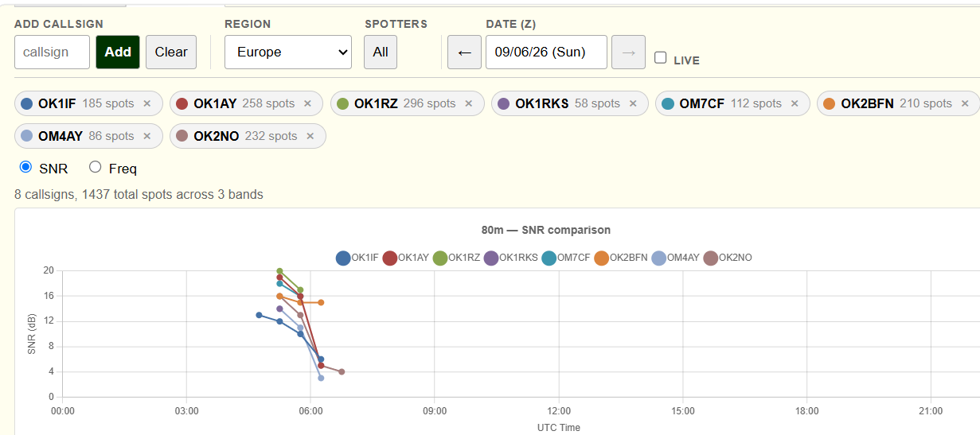This screenshot has width=980, height=435.
Task: Remove the OK1IF callsign chip
Action: pyautogui.click(x=146, y=103)
